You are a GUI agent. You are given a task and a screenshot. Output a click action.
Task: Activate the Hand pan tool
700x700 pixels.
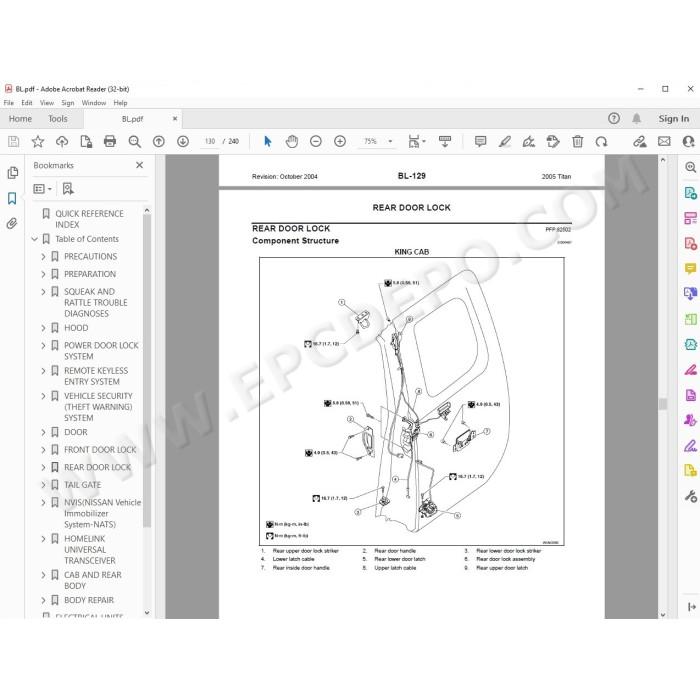click(x=292, y=142)
